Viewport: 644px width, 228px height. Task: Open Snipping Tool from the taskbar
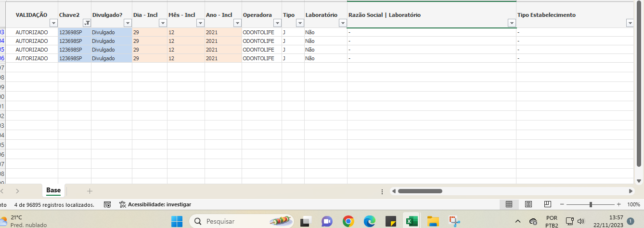point(454,221)
